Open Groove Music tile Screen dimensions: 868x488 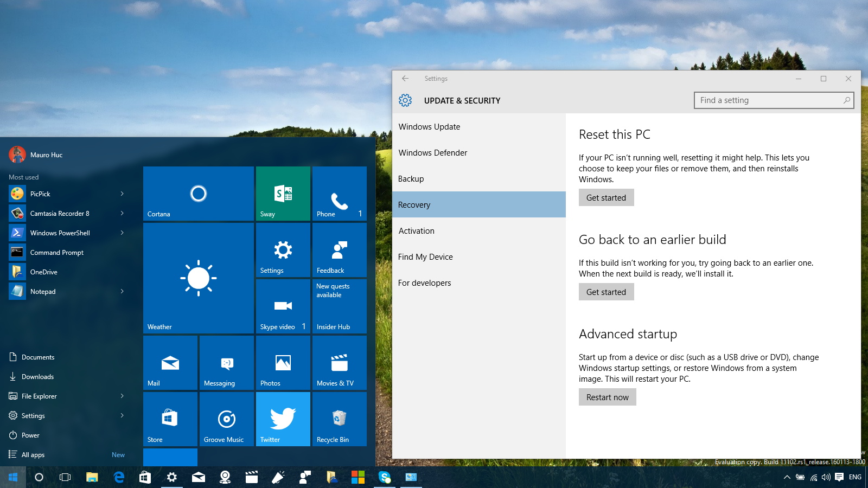[x=226, y=419]
